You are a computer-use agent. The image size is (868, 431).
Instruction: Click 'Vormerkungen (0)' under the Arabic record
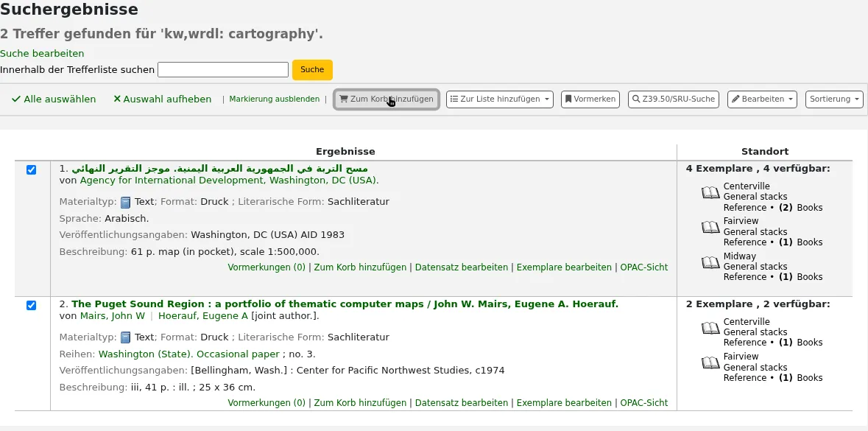click(267, 267)
